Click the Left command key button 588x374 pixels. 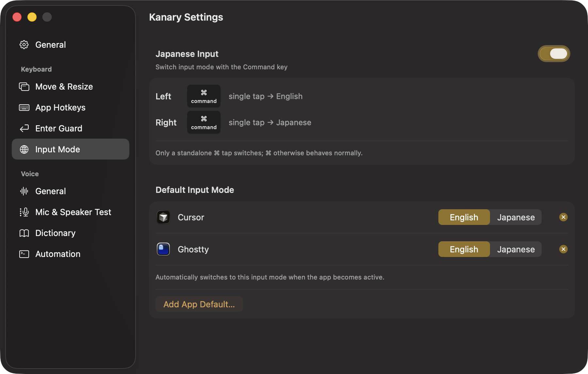204,96
